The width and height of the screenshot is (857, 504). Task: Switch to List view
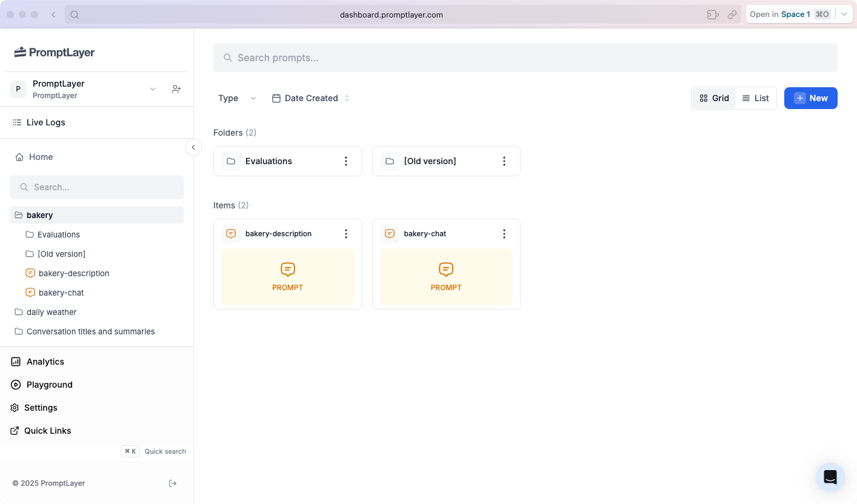click(x=755, y=98)
